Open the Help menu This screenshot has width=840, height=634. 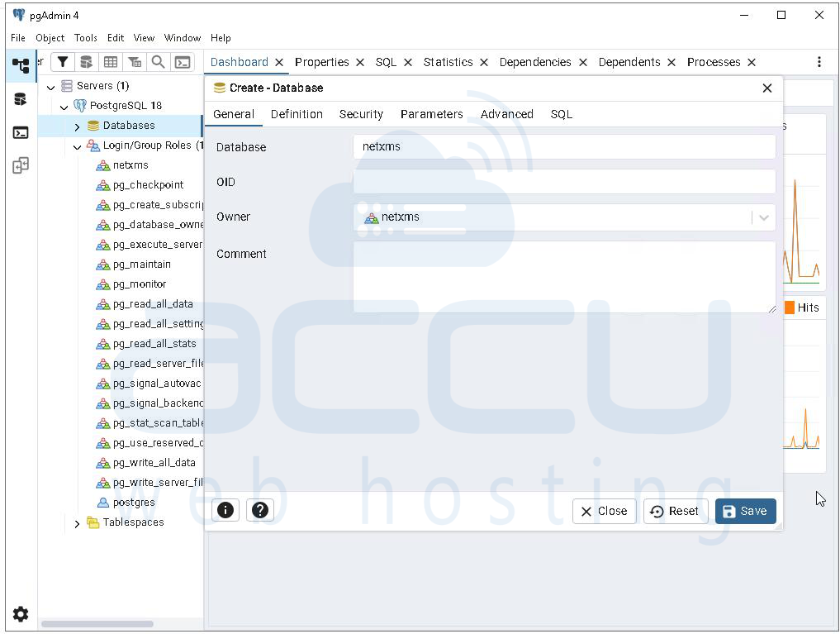pos(221,37)
